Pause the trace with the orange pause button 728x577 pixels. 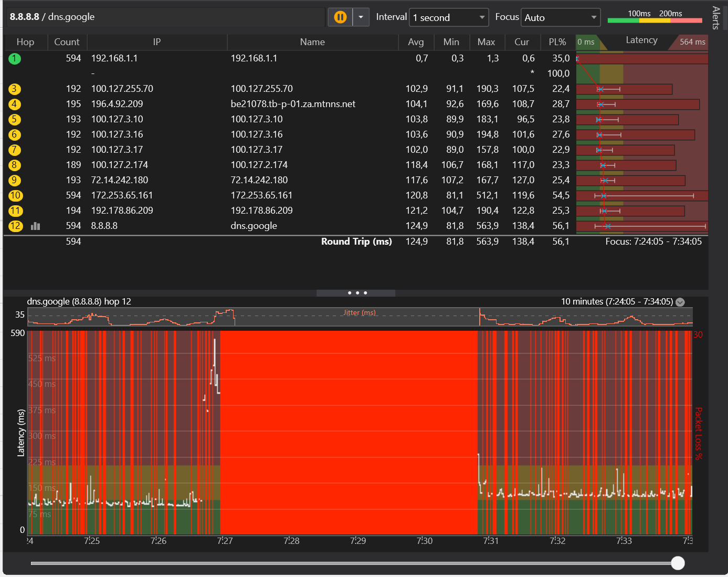(340, 17)
